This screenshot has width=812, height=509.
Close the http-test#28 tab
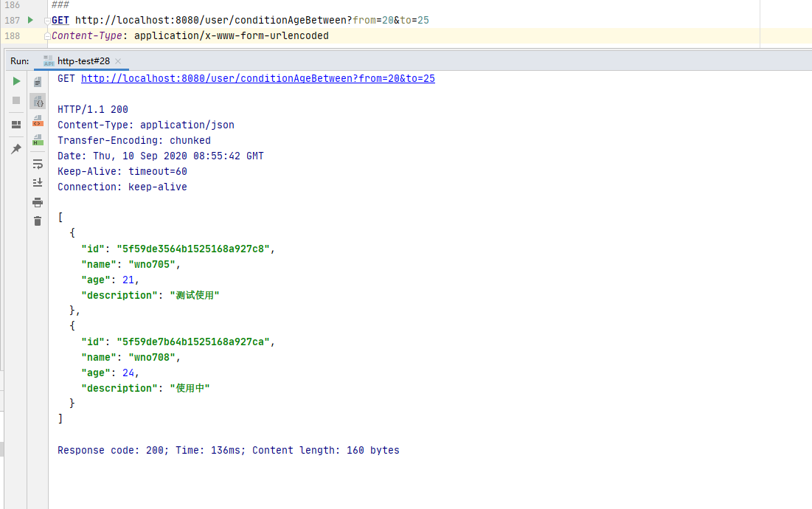point(118,61)
